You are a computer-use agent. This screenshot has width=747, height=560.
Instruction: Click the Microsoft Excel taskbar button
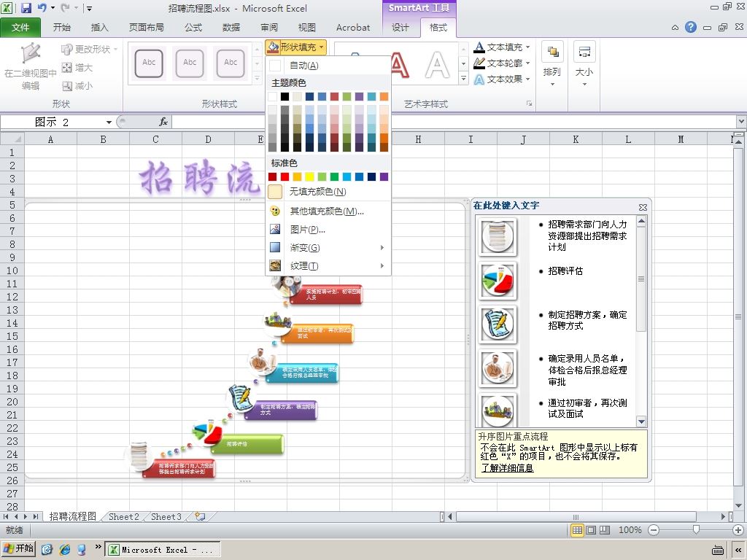point(163,550)
